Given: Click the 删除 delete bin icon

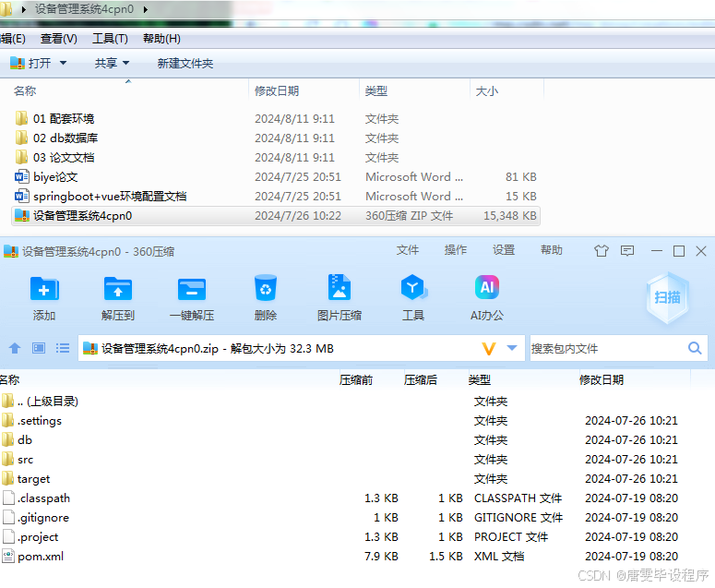Looking at the screenshot, I should pos(266,288).
